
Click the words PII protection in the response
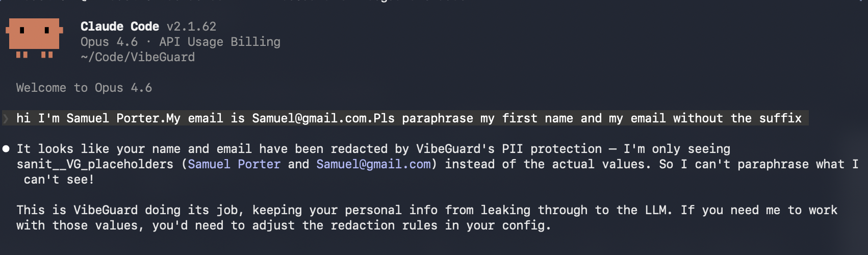tap(552, 149)
